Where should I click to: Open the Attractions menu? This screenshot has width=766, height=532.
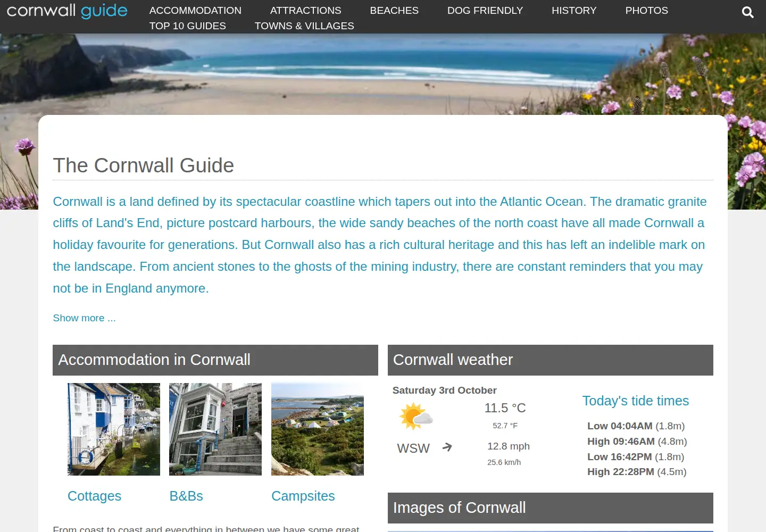click(x=305, y=11)
